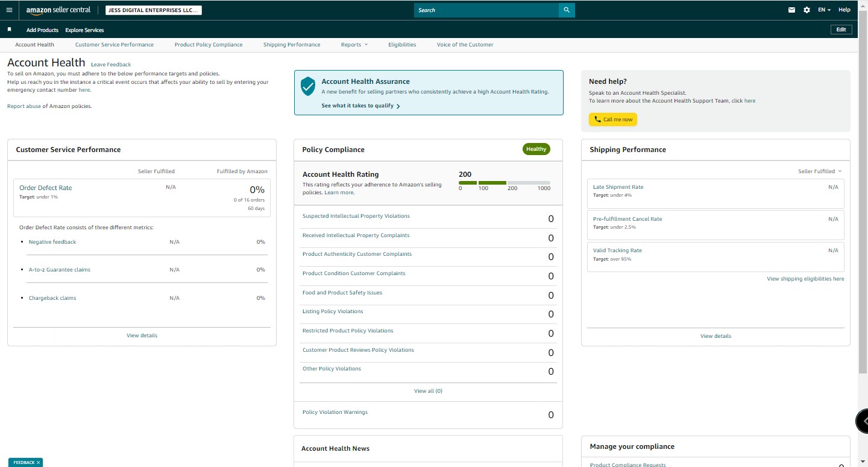Click the Amazon Seller Central logo
868x467 pixels.
(x=58, y=10)
